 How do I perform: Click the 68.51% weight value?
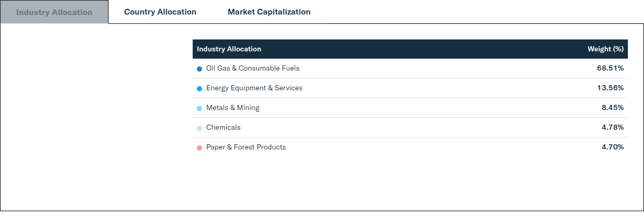click(610, 68)
